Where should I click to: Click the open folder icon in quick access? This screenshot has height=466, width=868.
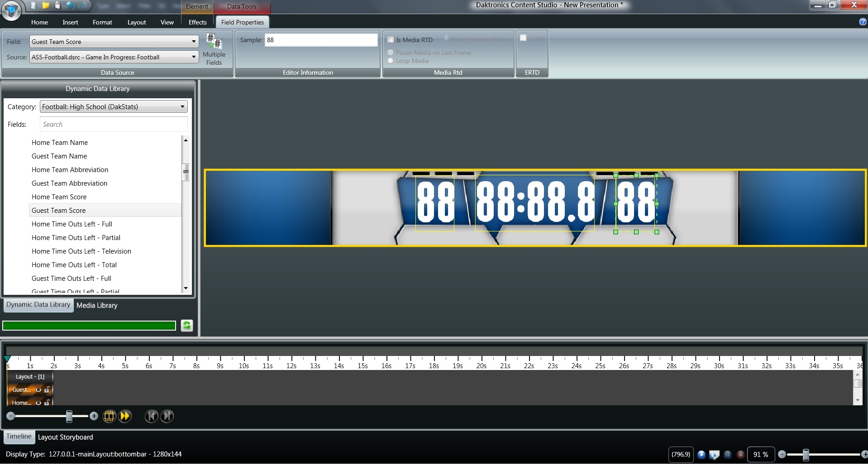coord(46,5)
